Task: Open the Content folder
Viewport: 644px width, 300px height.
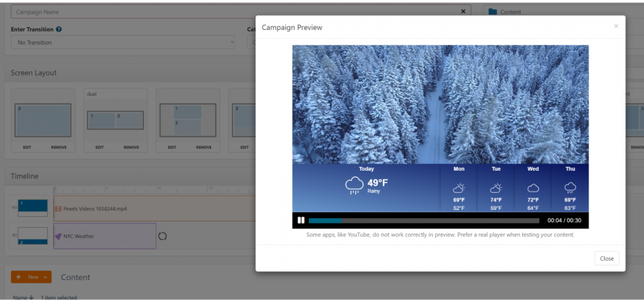Action: (x=505, y=12)
